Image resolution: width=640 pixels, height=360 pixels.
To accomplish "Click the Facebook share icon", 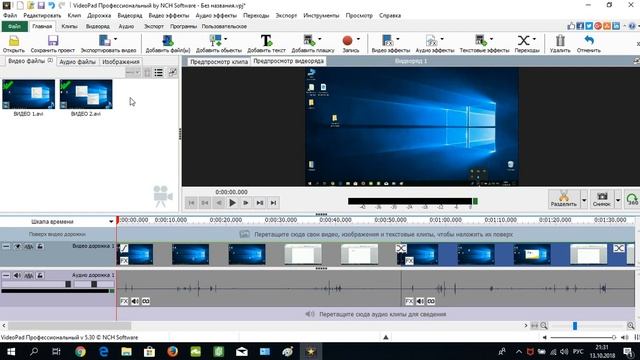I will 580,26.
